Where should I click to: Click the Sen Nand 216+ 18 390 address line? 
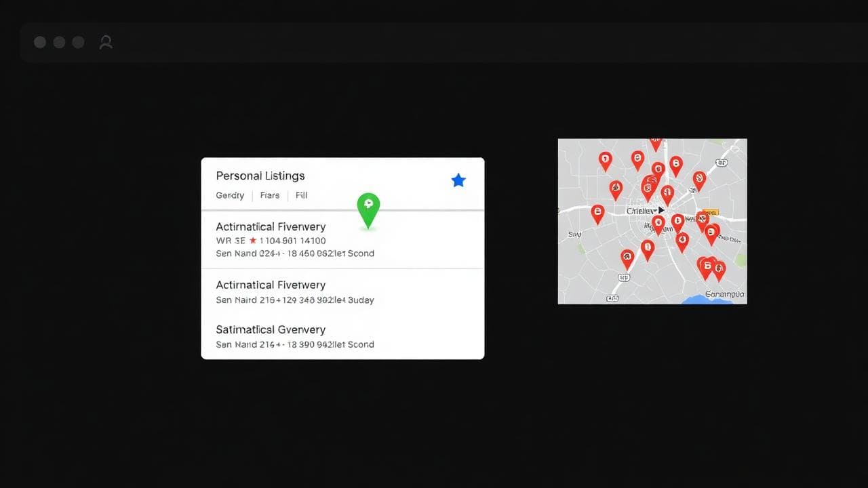tap(295, 344)
